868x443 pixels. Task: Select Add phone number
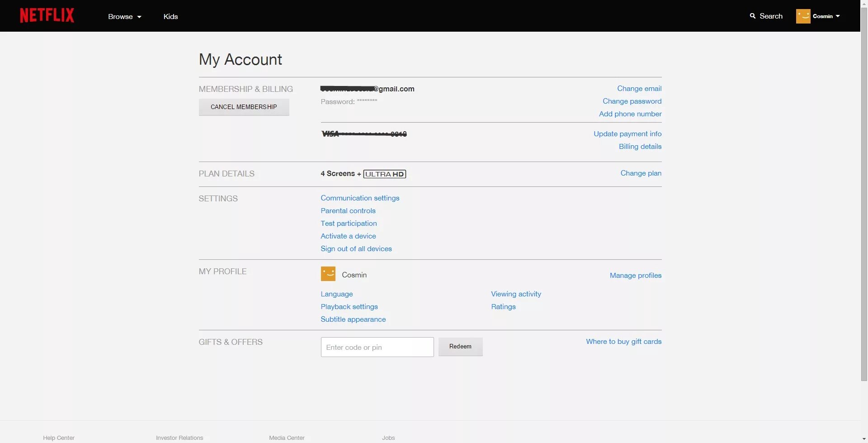tap(630, 114)
